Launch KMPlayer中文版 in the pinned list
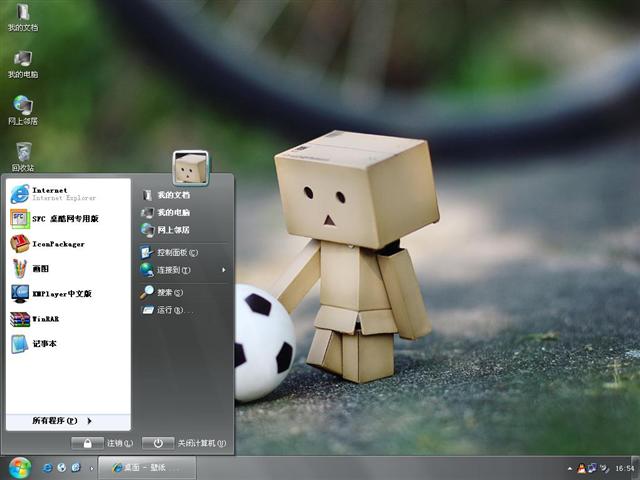Image resolution: width=640 pixels, height=480 pixels. 55,293
